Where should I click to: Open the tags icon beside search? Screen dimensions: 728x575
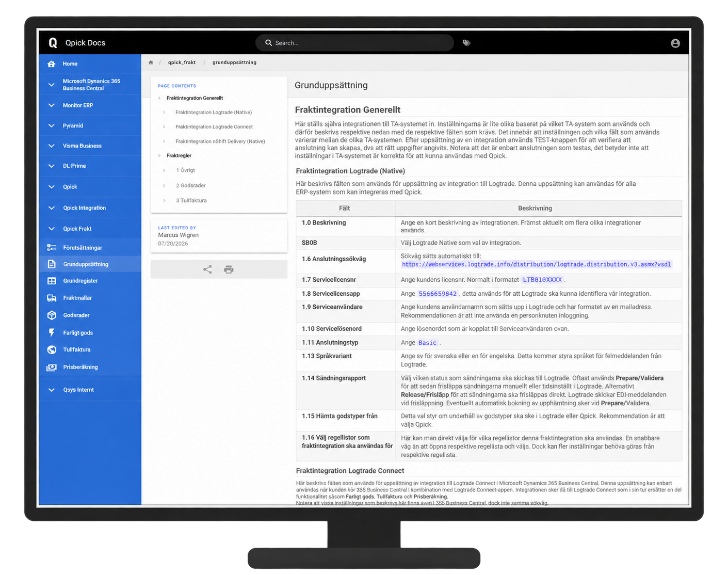[466, 43]
